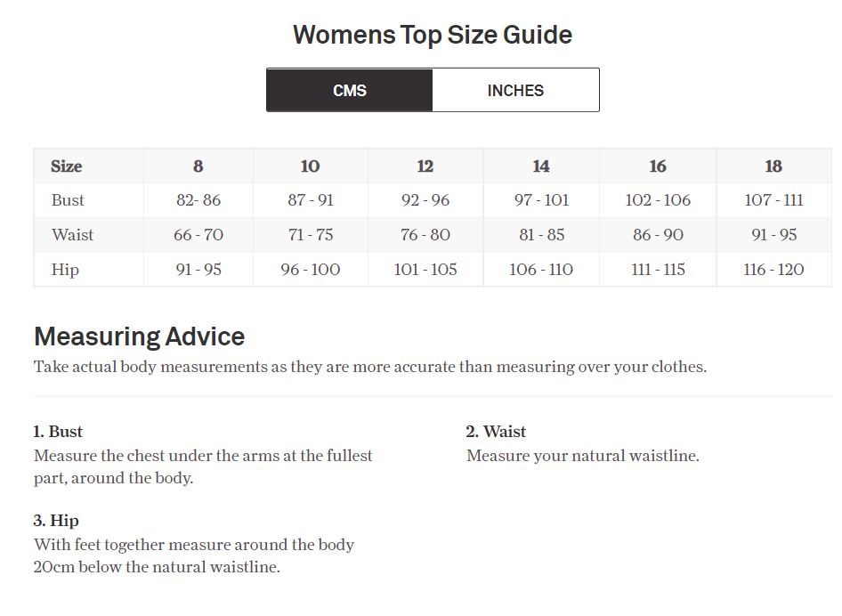
Task: Click the 92 - 96 bust measurement cell
Action: [425, 200]
